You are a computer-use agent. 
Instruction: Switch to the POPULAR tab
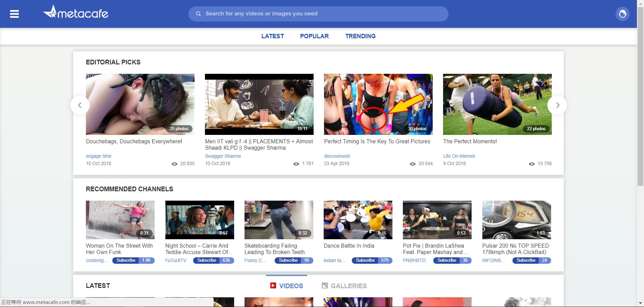coord(314,36)
